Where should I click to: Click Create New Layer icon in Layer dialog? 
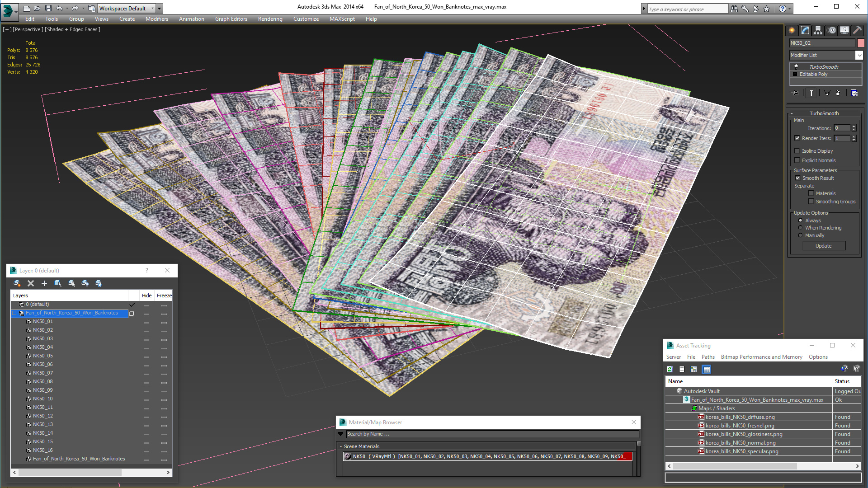(x=17, y=283)
